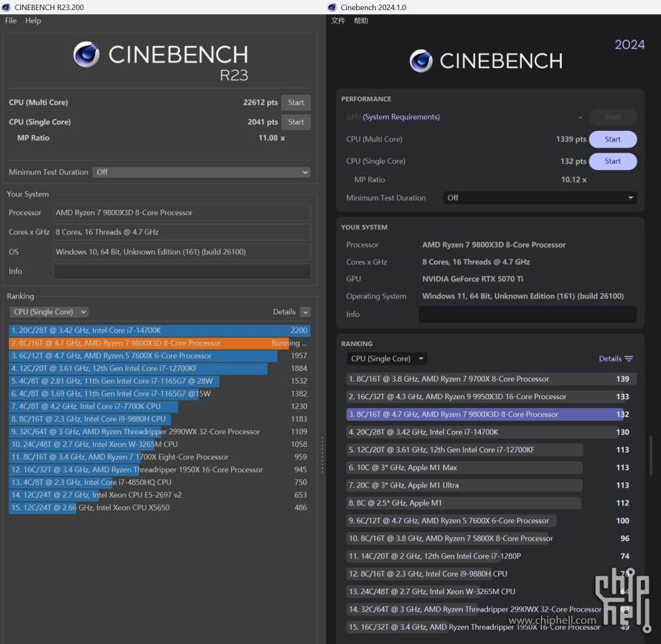Select R23 ranking row Threadripper 1950X
Screen dimensions: 661x644
click(159, 469)
